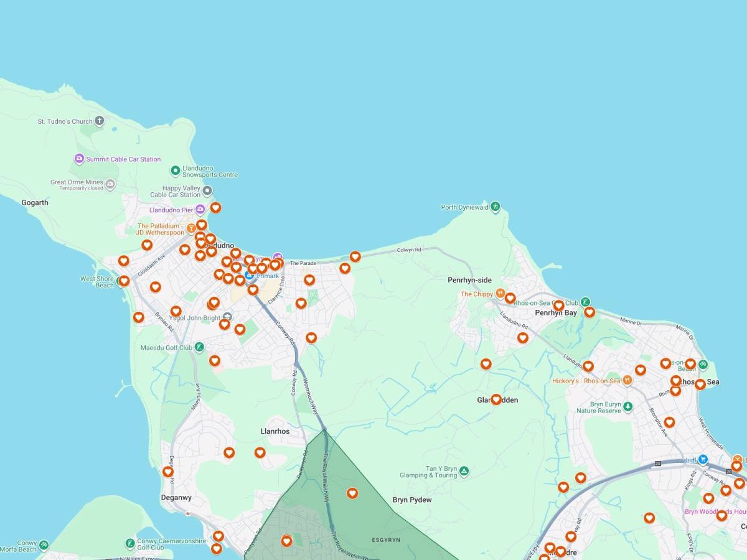Select the Summit Cable Car Station icon
Viewport: 747px width, 560px height.
pos(79,159)
